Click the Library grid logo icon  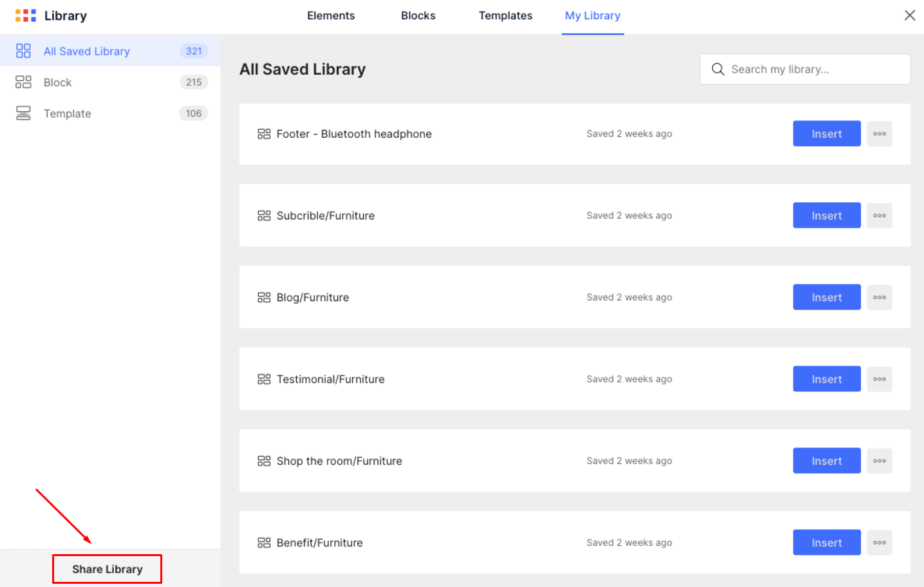coord(24,15)
